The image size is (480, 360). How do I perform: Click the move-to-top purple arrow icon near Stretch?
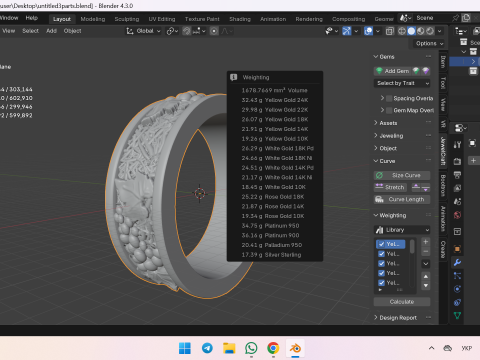416,187
